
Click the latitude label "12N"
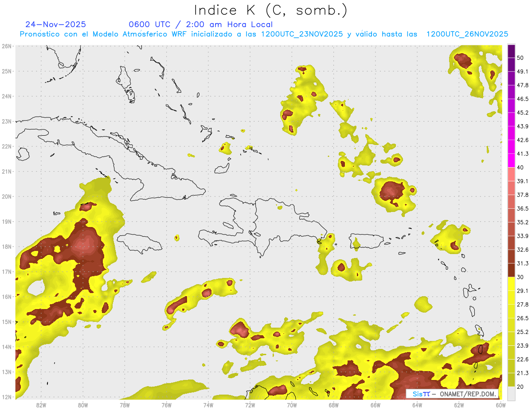[x=7, y=397]
